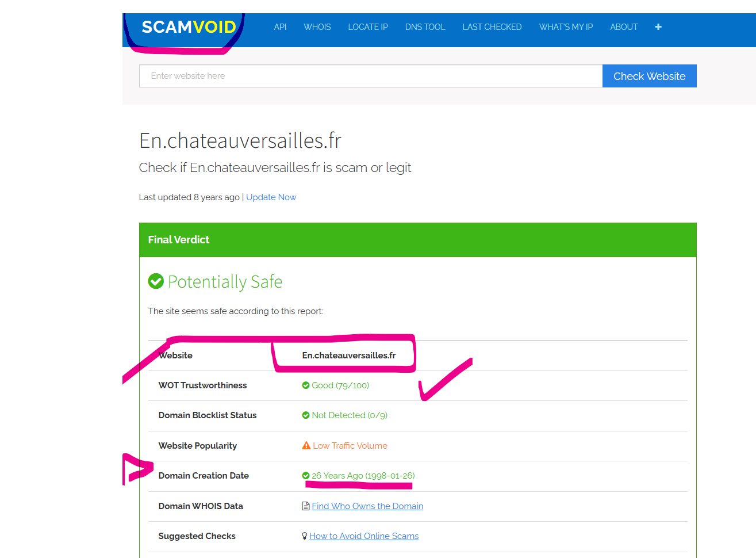Click the domain creation date check icon

click(306, 476)
